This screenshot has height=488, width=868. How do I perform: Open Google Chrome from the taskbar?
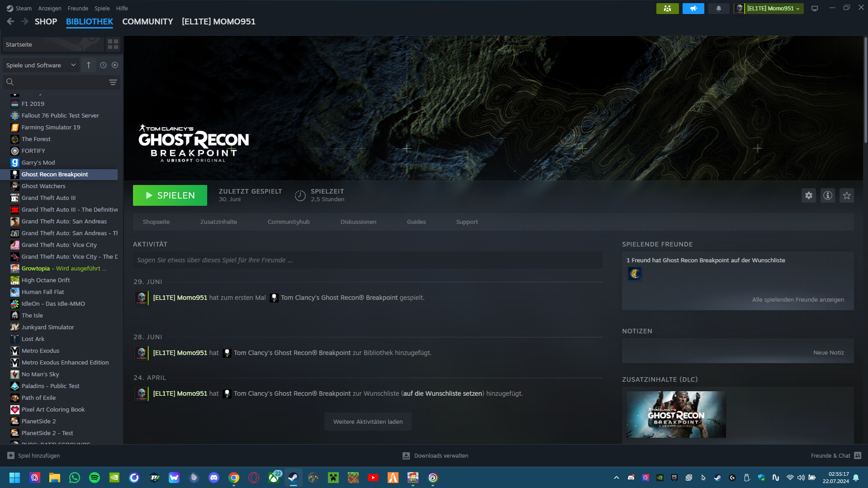pyautogui.click(x=234, y=478)
